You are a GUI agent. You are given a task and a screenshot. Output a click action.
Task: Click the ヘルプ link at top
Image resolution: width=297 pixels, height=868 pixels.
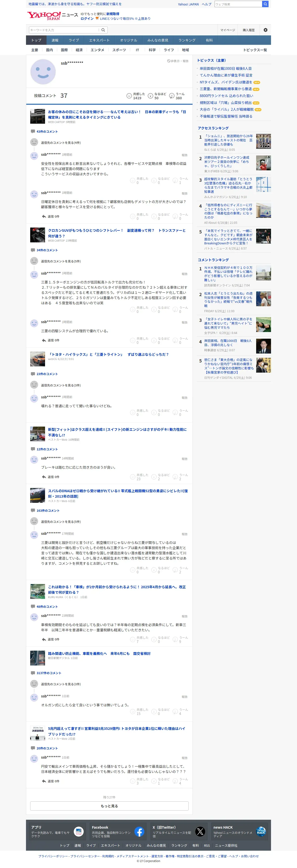206,4
